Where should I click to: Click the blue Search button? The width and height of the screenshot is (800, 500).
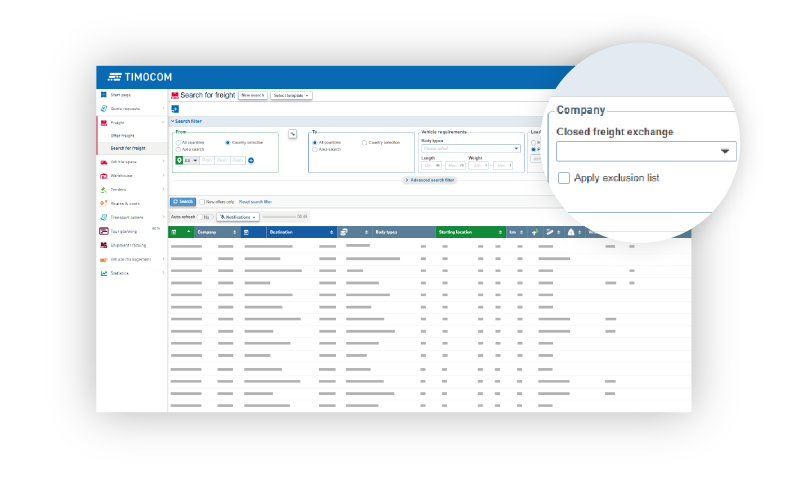tap(183, 201)
